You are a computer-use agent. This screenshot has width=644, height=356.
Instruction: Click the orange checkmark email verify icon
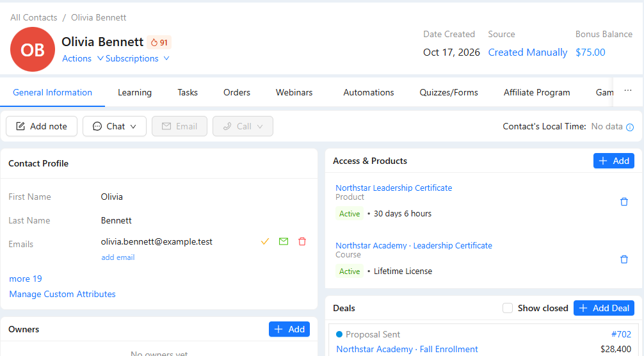pyautogui.click(x=265, y=241)
